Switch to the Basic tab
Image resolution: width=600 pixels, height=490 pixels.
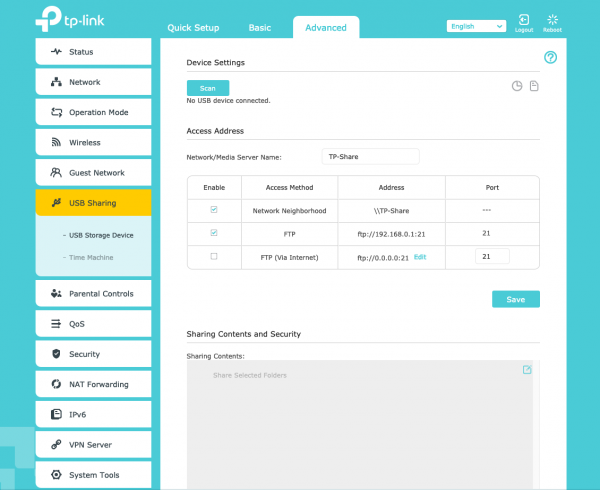259,28
